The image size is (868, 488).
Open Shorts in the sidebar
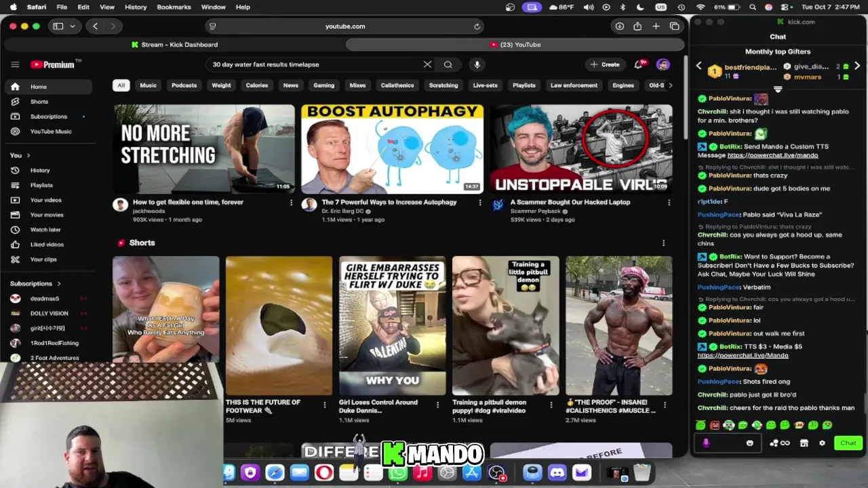click(47, 102)
